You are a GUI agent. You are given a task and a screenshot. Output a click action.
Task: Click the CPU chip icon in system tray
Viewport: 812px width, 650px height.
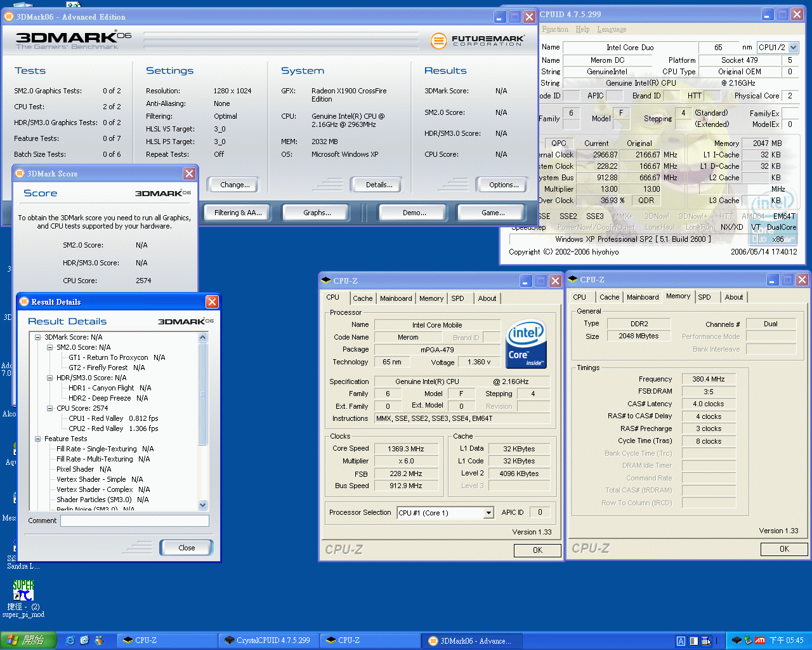(737, 640)
